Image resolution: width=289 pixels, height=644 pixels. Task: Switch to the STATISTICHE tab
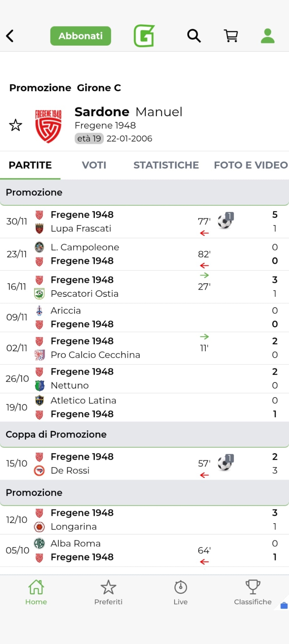(166, 165)
